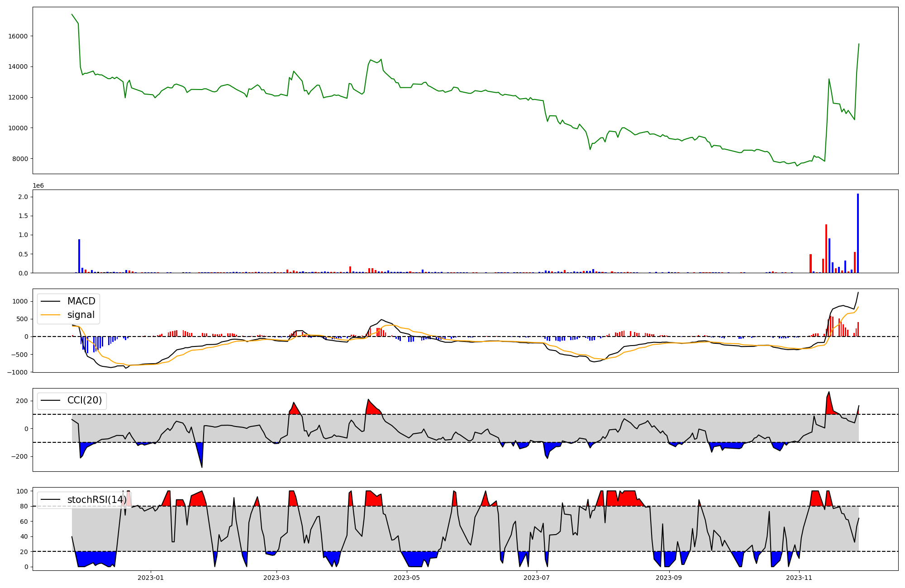Viewport: 905px width, 588px height.
Task: Click the 8000 price axis label
Action: click(20, 159)
